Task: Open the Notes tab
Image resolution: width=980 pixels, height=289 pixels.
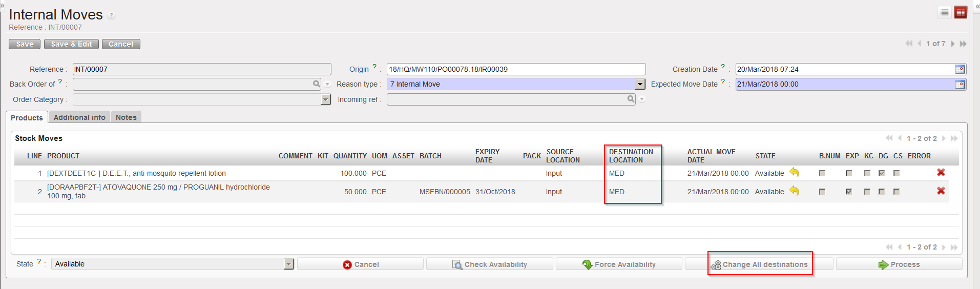Action: click(126, 117)
